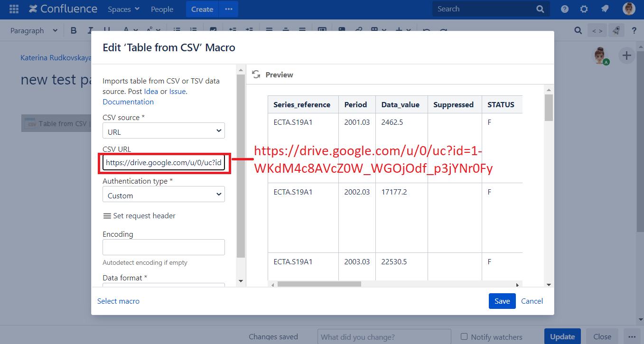Click the preview horizontal scrollbar
This screenshot has width=644, height=344.
click(x=319, y=284)
